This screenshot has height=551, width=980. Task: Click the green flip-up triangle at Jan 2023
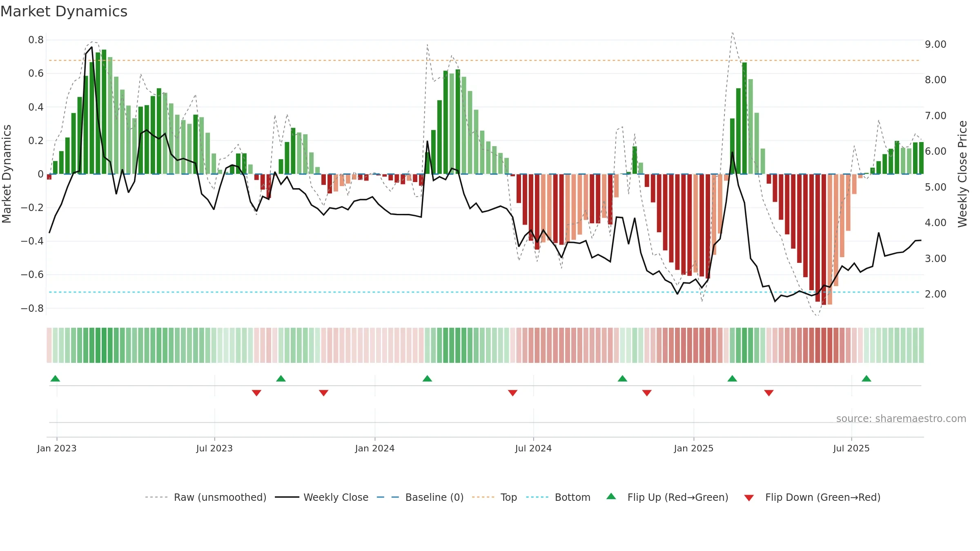point(55,378)
